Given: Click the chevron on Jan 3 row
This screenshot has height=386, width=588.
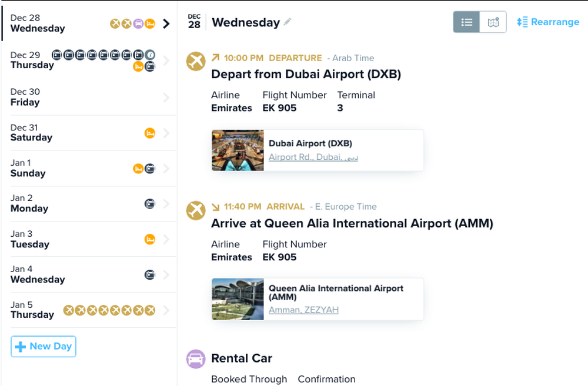Looking at the screenshot, I should (166, 240).
